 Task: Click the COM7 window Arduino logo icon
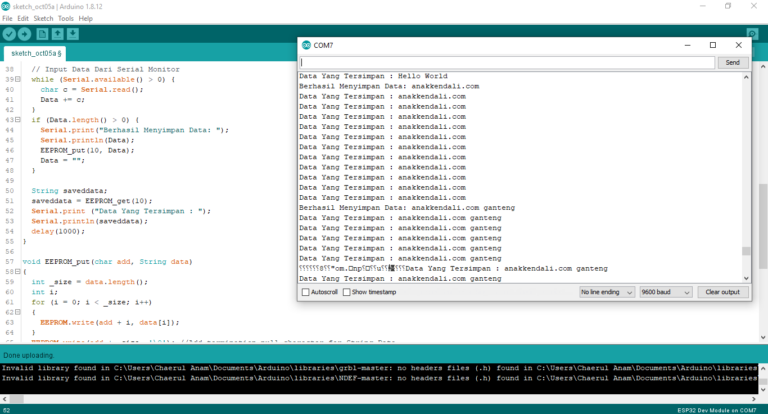coord(305,45)
